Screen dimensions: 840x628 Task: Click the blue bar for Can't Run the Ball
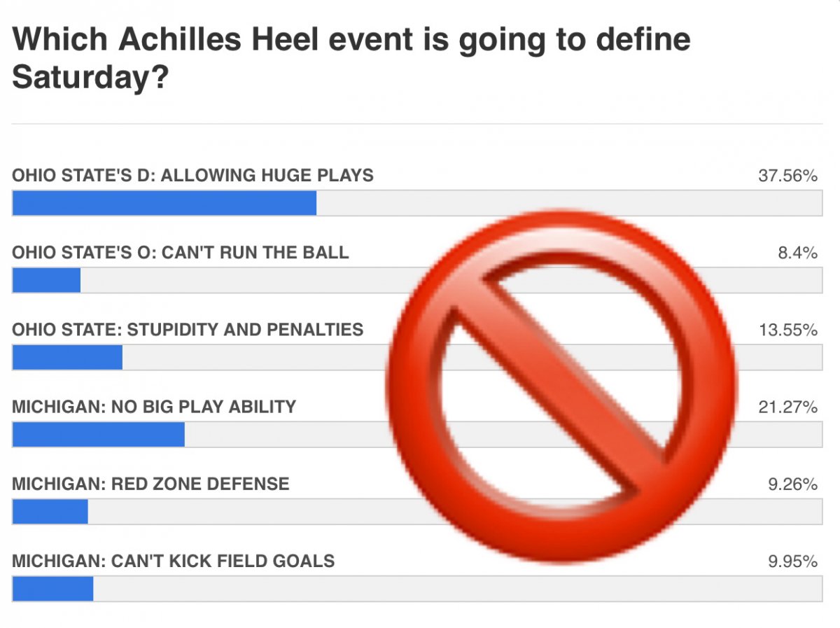coord(46,280)
